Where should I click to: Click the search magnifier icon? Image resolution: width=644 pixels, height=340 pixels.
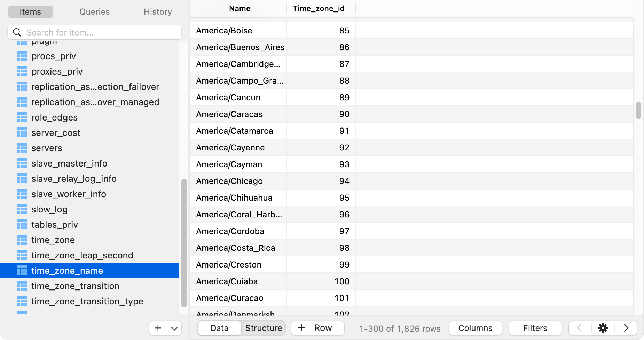(17, 32)
